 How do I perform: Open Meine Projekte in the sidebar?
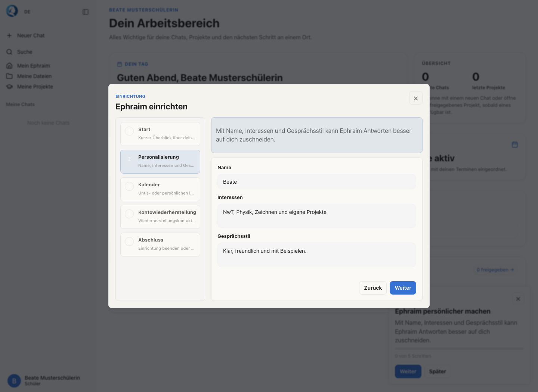pyautogui.click(x=49, y=87)
